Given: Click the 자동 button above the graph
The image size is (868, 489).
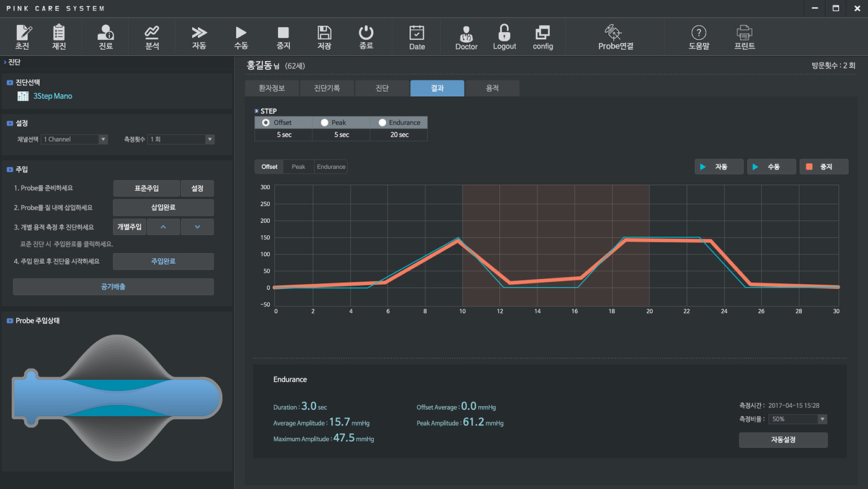Looking at the screenshot, I should click(719, 166).
